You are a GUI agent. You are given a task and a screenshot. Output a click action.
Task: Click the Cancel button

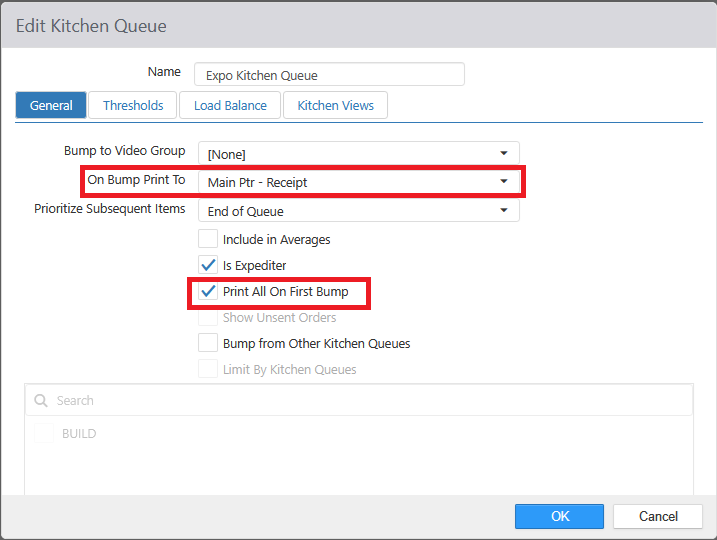pyautogui.click(x=658, y=516)
